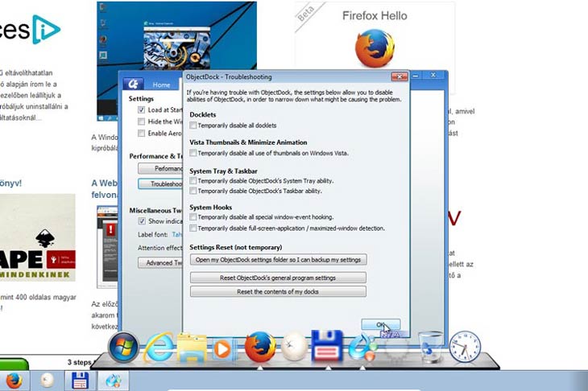The width and height of the screenshot is (588, 391).
Task: Click Reset ObjectDock's general program settings
Action: 278,278
